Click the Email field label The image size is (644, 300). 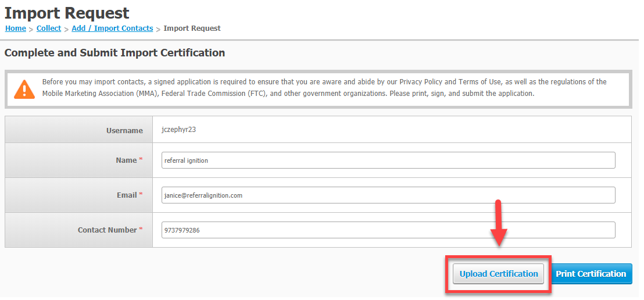tap(127, 195)
